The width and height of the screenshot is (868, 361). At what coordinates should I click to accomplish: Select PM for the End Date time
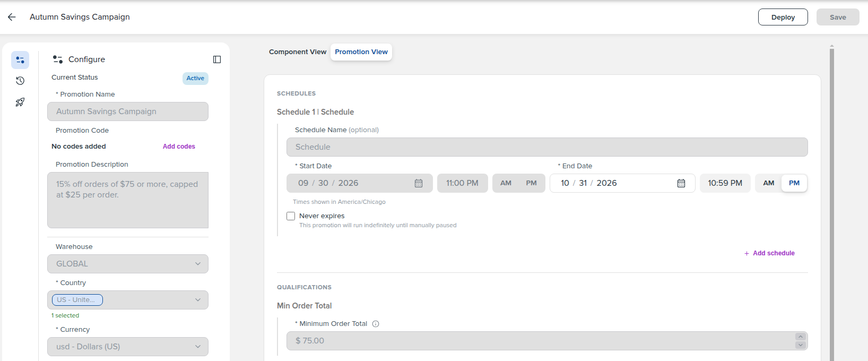tap(794, 183)
